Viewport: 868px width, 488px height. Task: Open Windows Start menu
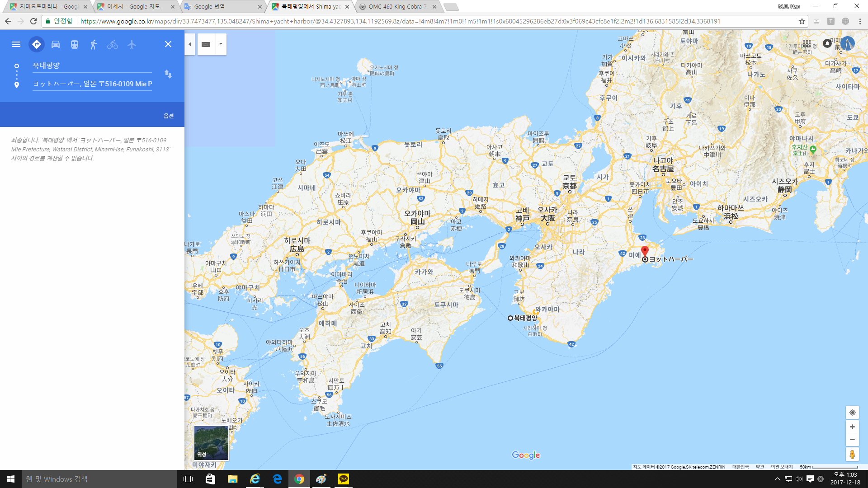point(11,479)
